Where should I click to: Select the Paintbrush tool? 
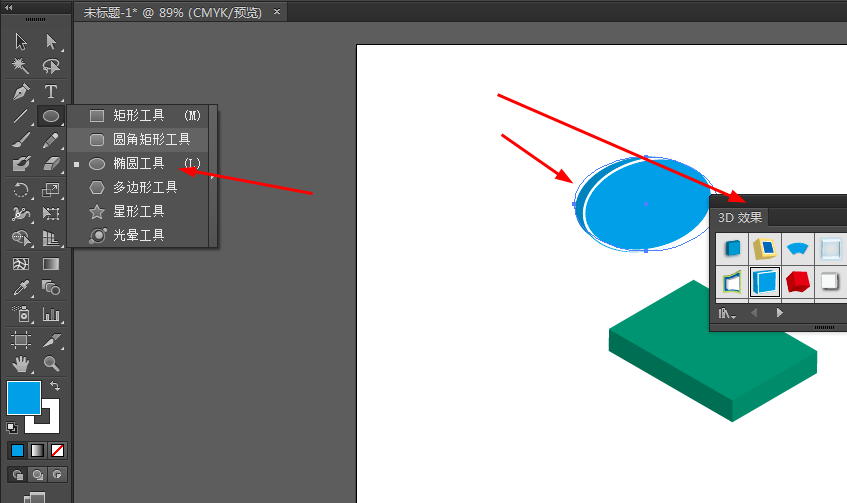tap(21, 140)
